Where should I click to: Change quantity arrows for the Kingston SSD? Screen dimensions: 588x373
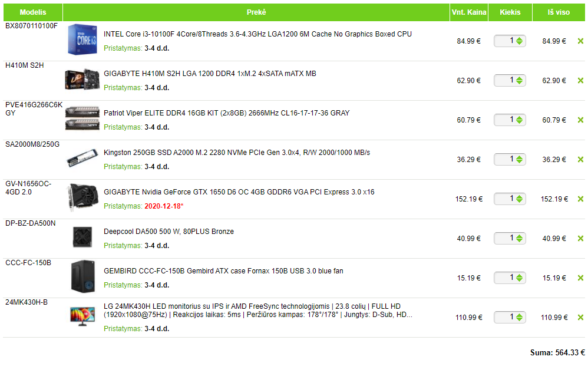click(x=520, y=160)
